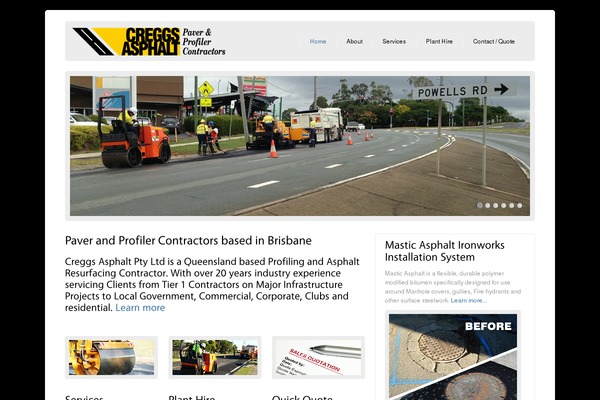Click Mastic Asphalt Ironworks Installation System heading
The image size is (600, 400).
pyautogui.click(x=445, y=251)
